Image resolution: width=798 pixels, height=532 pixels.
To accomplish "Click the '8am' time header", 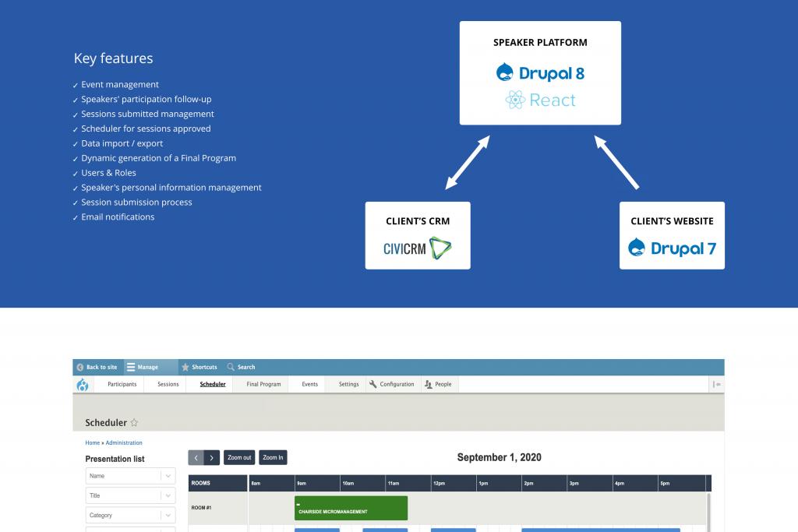I will click(x=256, y=483).
